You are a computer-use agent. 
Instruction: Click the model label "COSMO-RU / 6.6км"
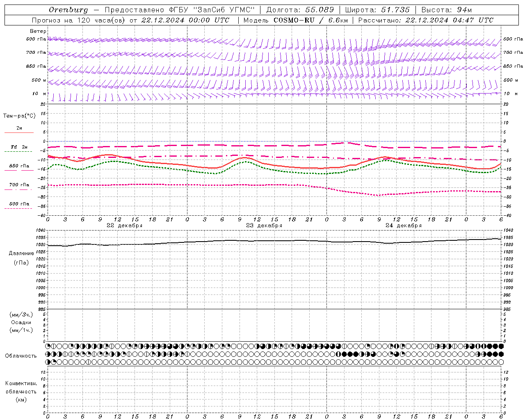(311, 20)
